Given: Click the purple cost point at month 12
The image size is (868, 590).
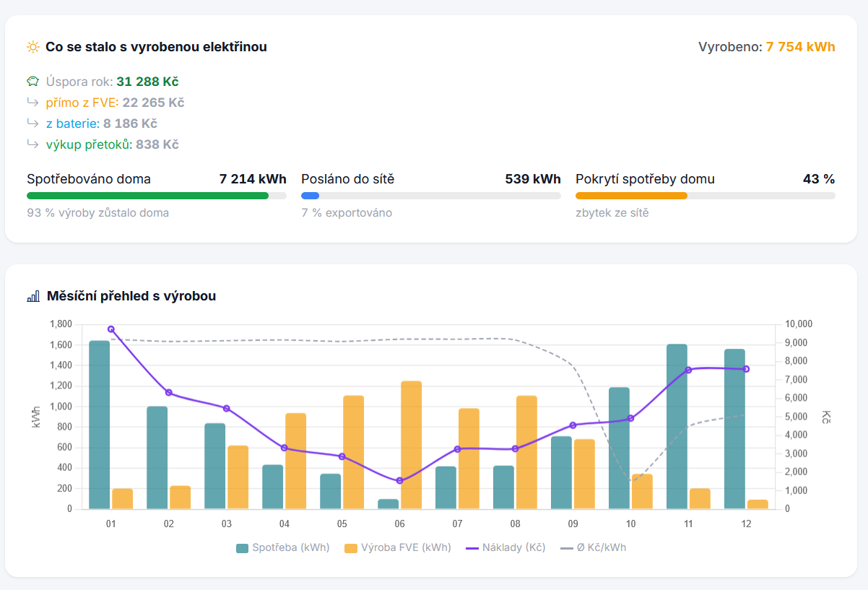Looking at the screenshot, I should coord(746,369).
